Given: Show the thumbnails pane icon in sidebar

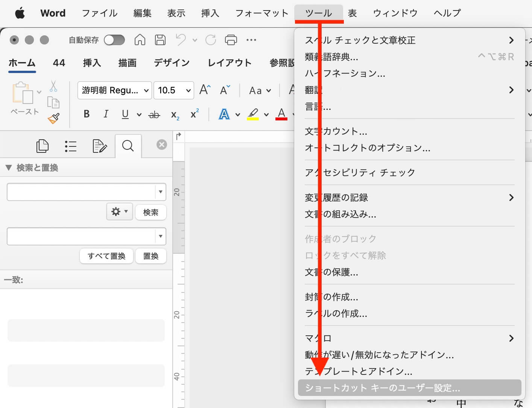Looking at the screenshot, I should coord(42,146).
